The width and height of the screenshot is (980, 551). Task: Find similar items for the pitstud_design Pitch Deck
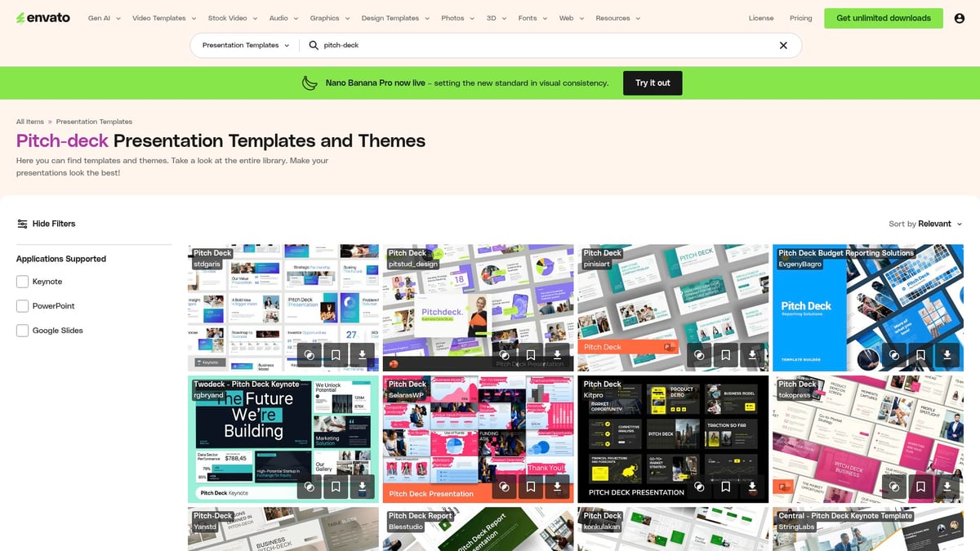[x=504, y=355]
